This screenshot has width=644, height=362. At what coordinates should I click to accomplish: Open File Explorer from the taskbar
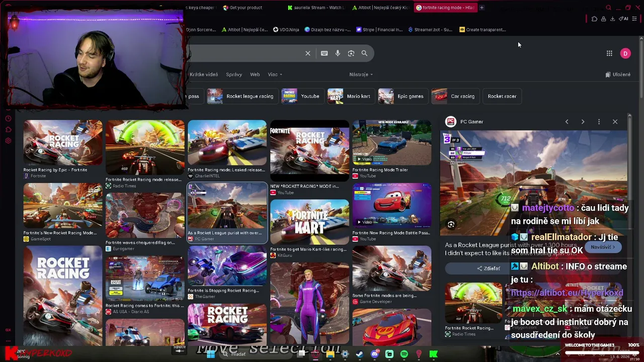330,354
